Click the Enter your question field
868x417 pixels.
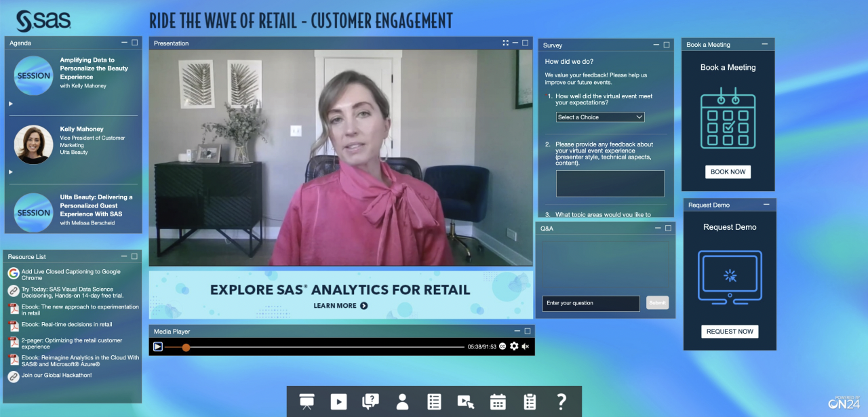(x=591, y=303)
